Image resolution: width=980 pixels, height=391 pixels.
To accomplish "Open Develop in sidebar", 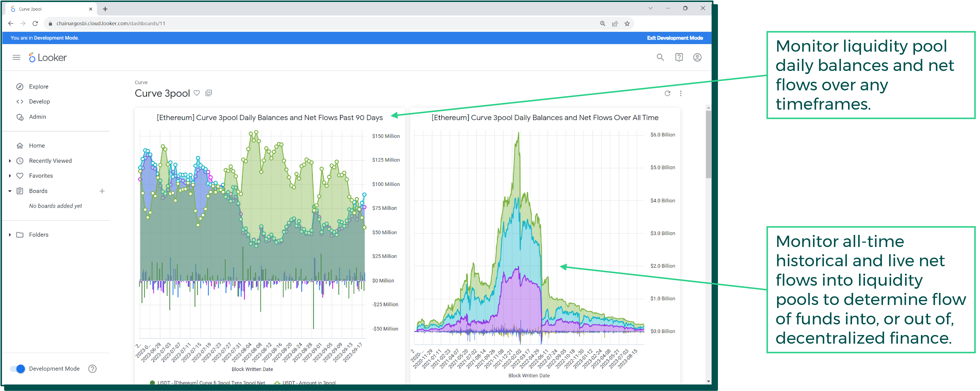I will pyautogui.click(x=39, y=102).
